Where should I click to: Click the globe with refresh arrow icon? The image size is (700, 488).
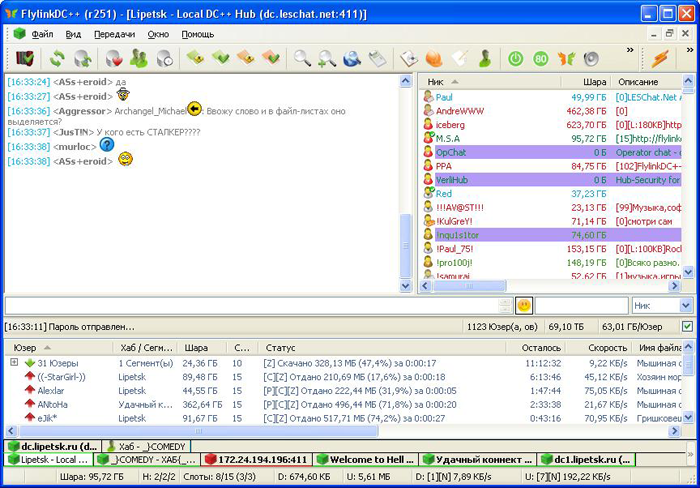click(x=83, y=58)
